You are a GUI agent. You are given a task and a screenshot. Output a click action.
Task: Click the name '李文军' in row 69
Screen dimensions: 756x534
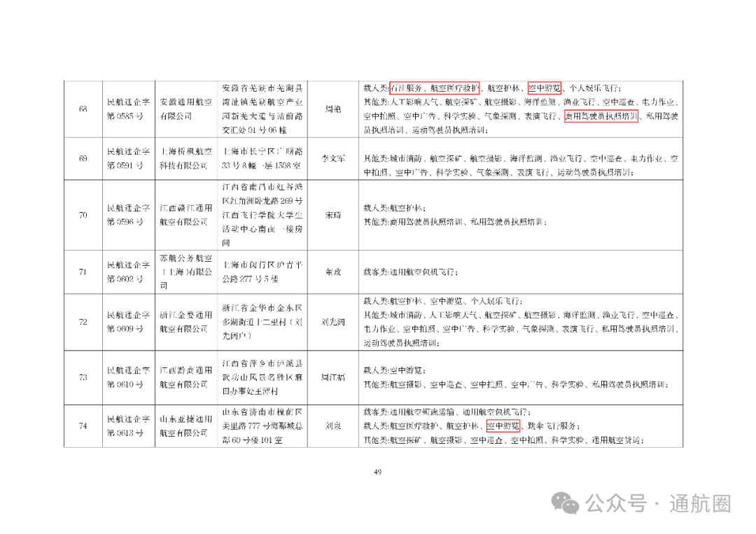[332, 159]
